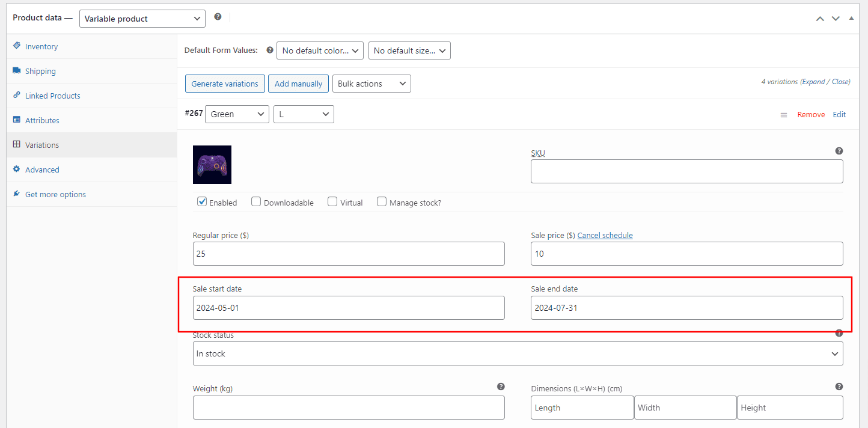Open the Linked Products tab

click(x=52, y=96)
